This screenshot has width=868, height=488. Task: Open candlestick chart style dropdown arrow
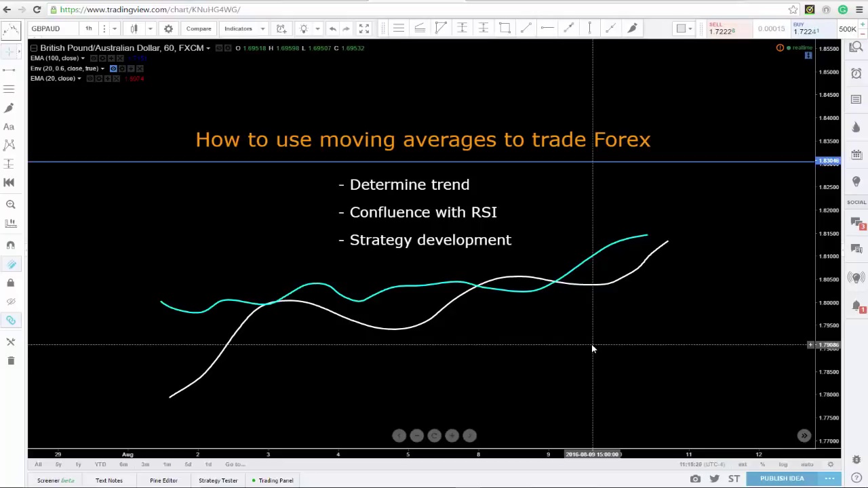coord(150,28)
